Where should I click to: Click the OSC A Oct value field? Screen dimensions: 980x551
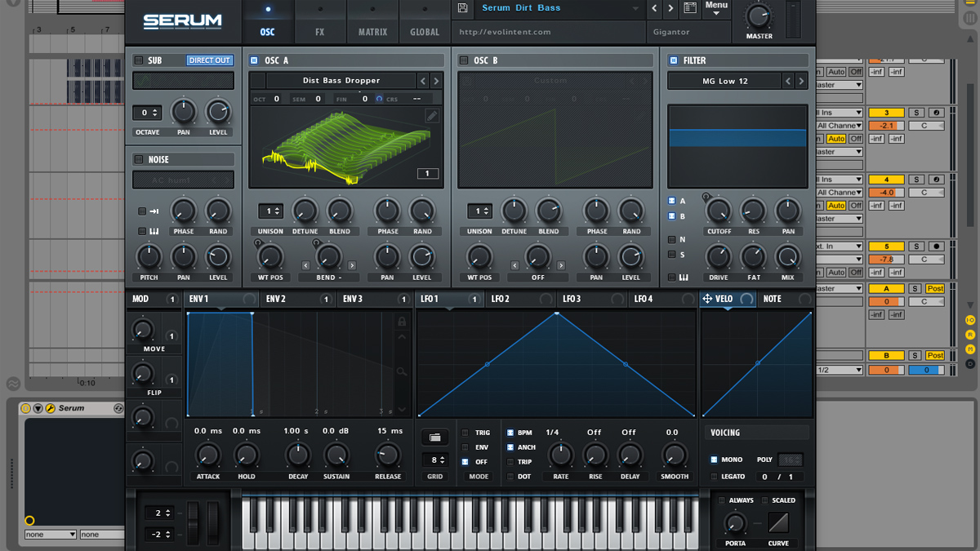(x=278, y=99)
